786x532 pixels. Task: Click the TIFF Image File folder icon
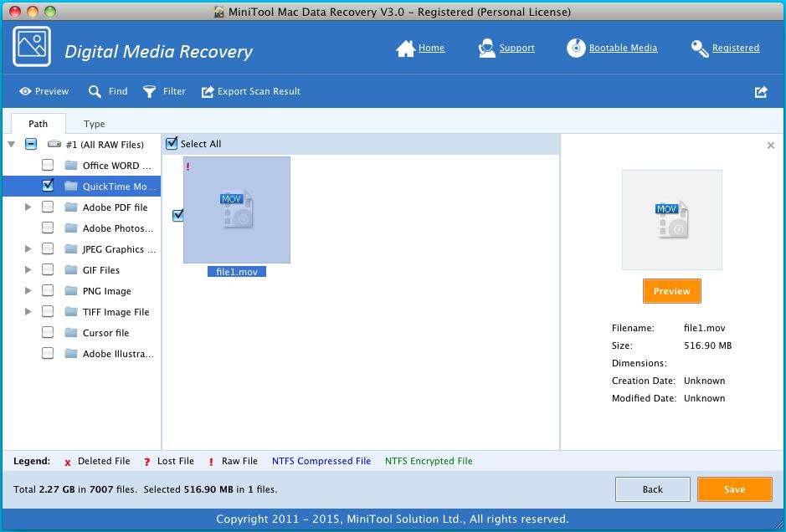coord(70,311)
